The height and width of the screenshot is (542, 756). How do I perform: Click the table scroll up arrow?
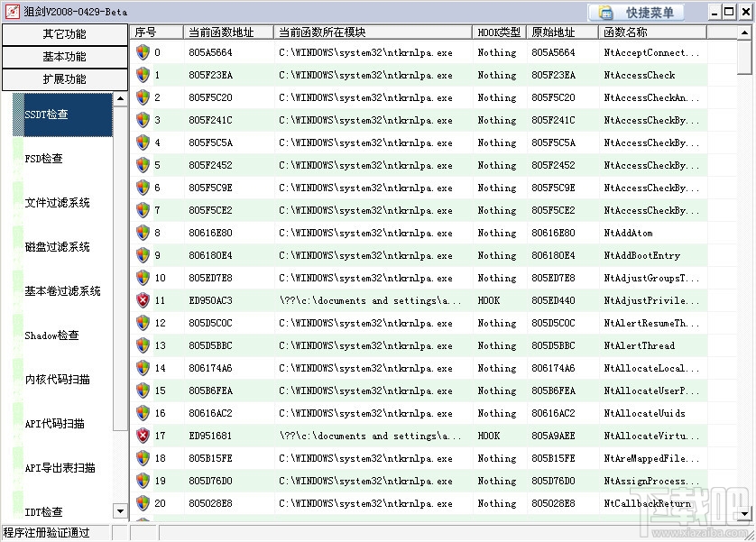[x=744, y=33]
